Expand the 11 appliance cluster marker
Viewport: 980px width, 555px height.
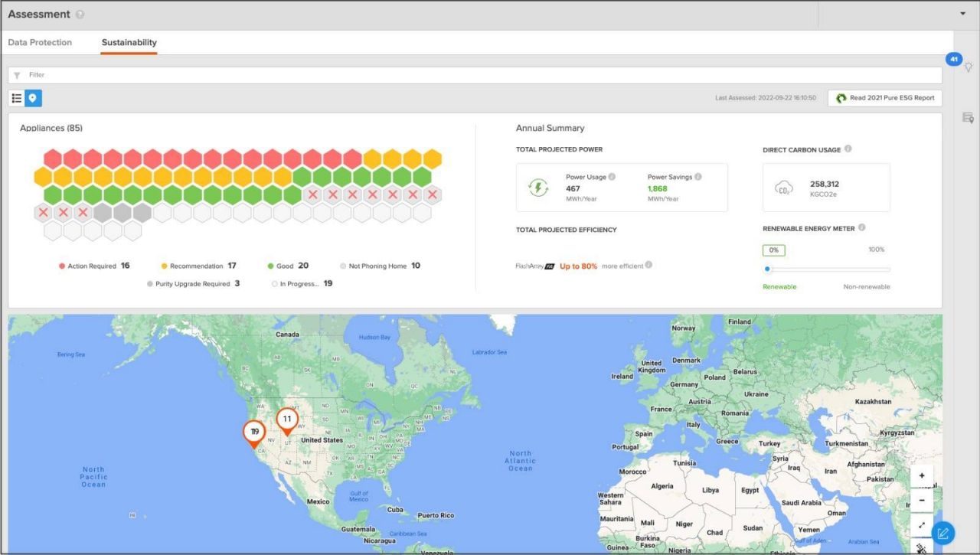(x=287, y=419)
